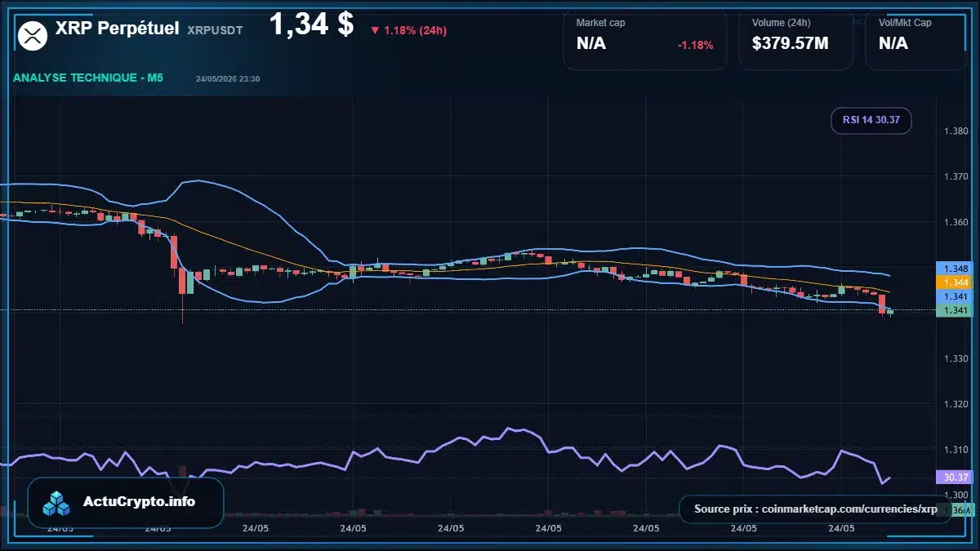Click the 1.360 price axis label

[955, 222]
